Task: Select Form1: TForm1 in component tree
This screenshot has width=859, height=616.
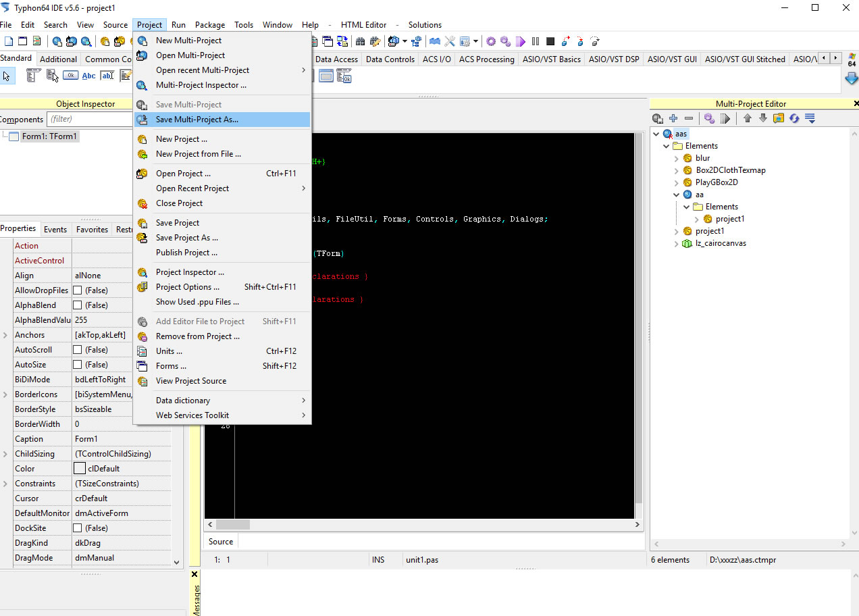Action: click(50, 136)
